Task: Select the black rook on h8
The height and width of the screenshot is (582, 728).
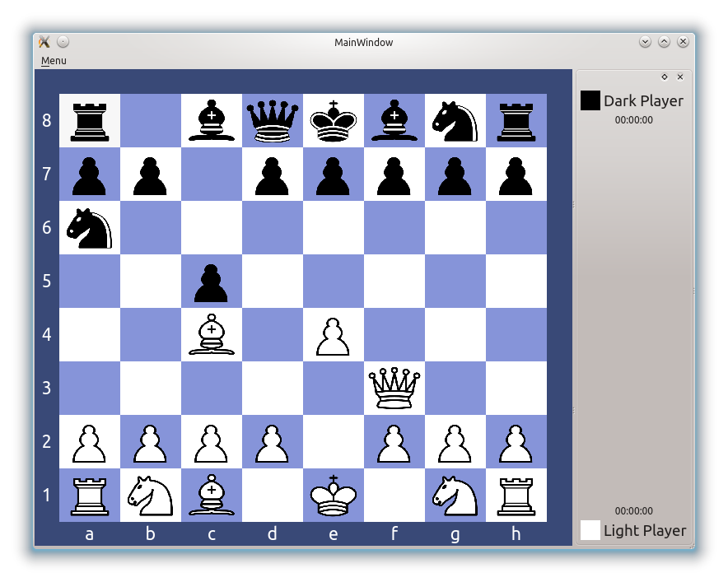Action: click(516, 121)
